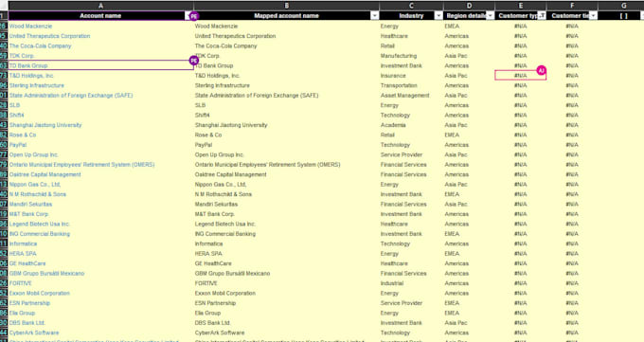The width and height of the screenshot is (644, 342).
Task: Open the United Therapeutics Corporation link in column A
Action: 49,36
